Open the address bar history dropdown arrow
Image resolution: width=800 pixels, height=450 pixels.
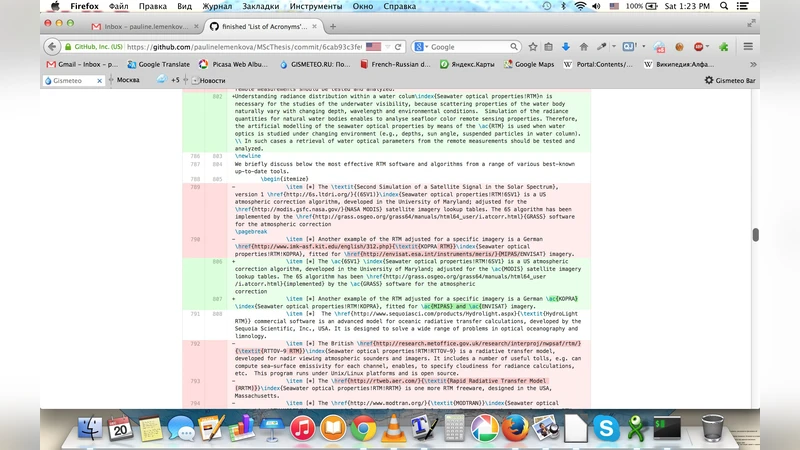click(387, 46)
